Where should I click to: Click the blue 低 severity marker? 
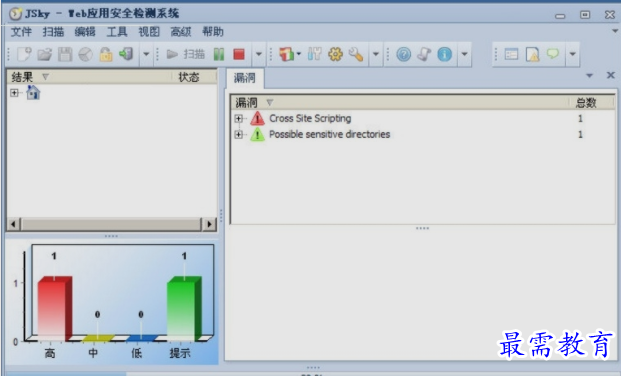pos(141,338)
